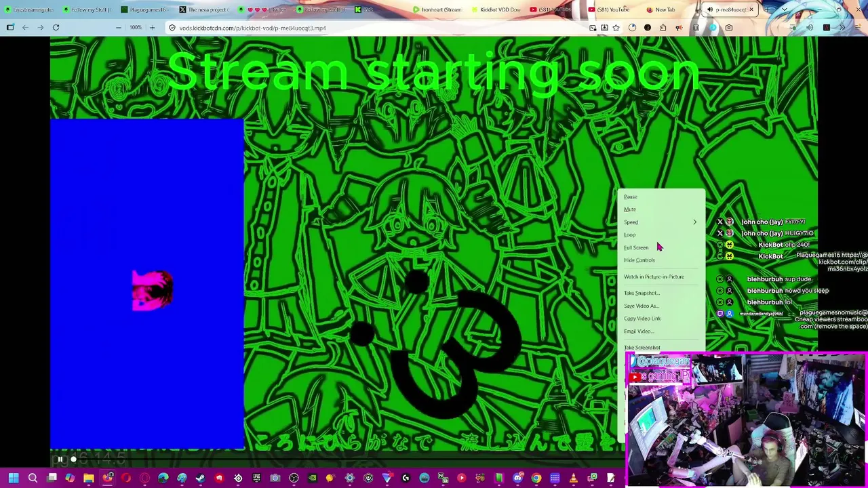
Task: Go forward with the browser forward arrow
Action: coord(40,28)
